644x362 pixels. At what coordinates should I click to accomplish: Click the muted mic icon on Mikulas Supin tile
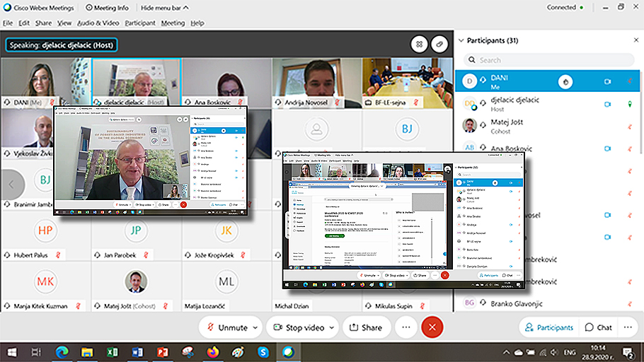click(422, 305)
